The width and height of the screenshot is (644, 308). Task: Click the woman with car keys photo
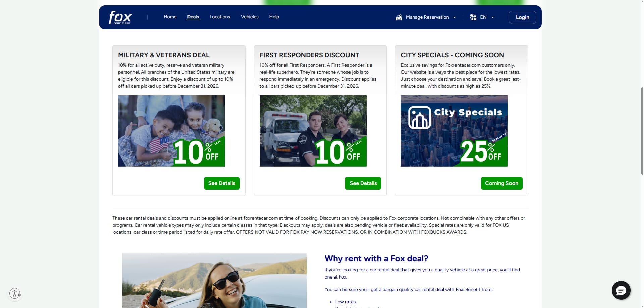[214, 281]
